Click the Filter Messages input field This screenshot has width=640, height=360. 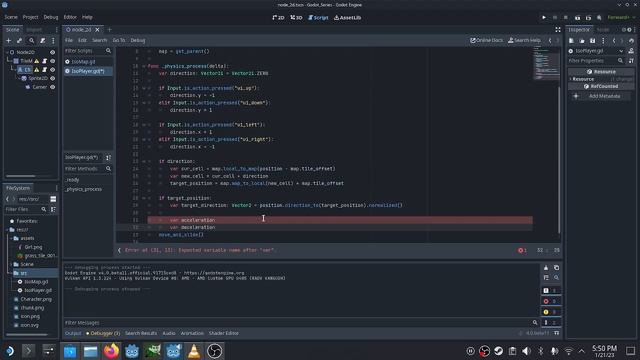pos(301,323)
